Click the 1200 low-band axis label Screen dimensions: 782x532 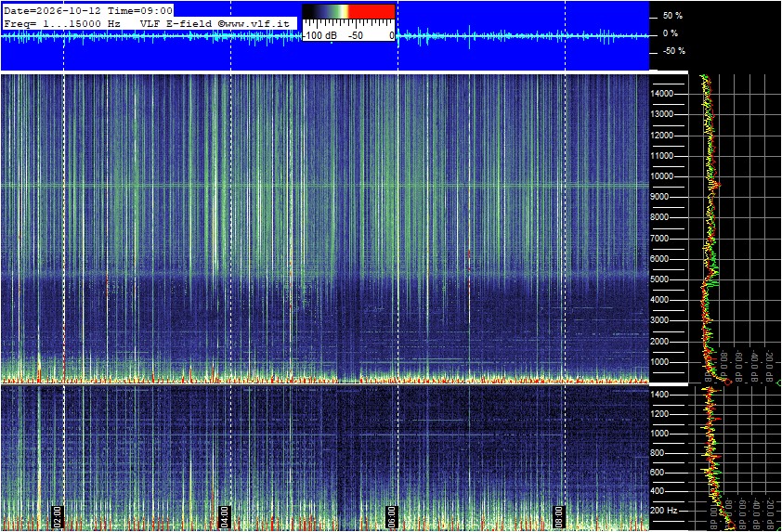[659, 414]
